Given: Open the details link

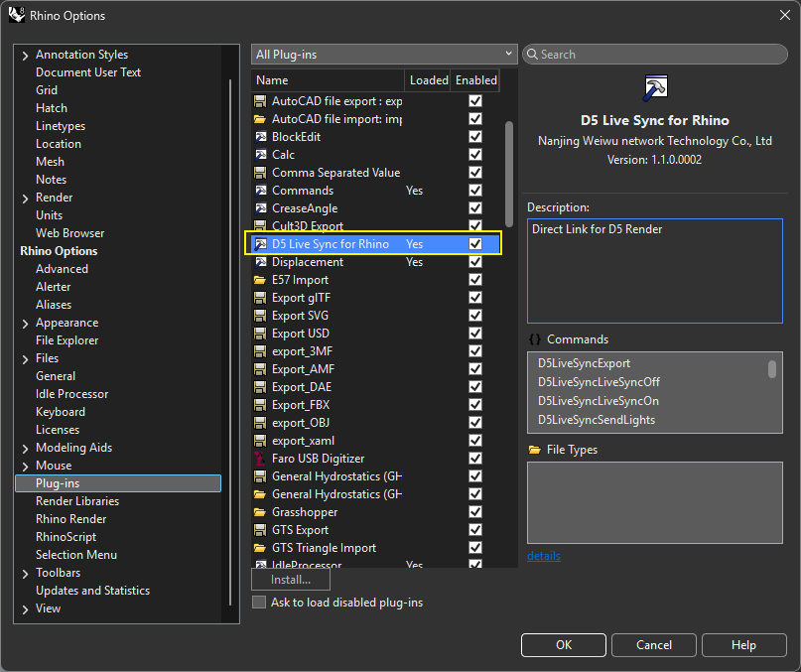Looking at the screenshot, I should pyautogui.click(x=544, y=556).
